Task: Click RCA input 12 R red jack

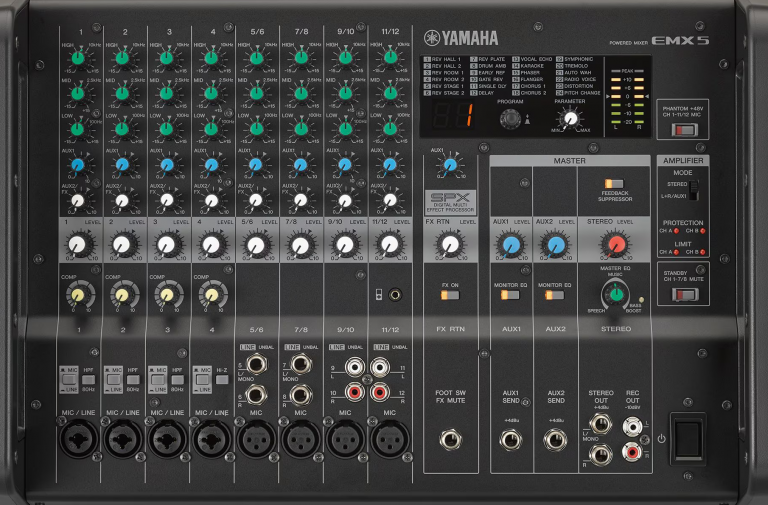Action: (x=380, y=392)
